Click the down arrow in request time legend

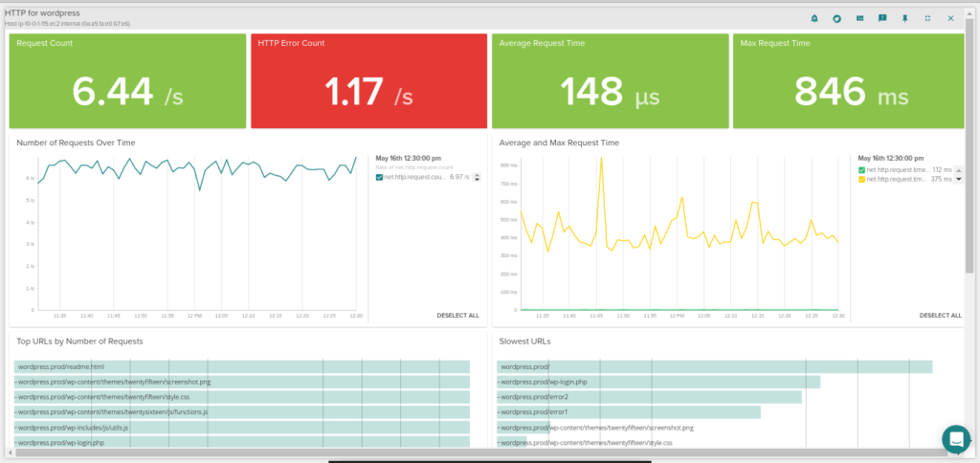pos(959,179)
